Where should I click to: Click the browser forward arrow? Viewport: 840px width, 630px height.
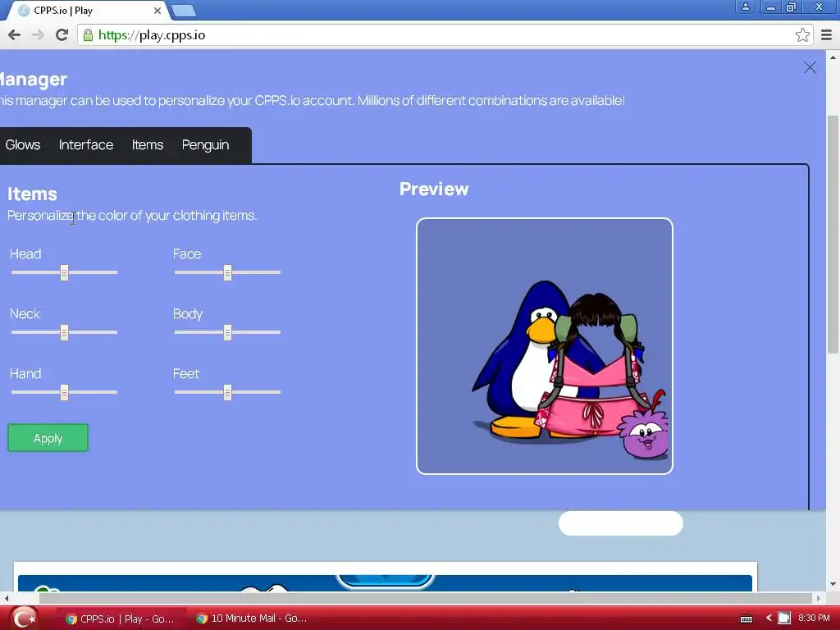point(38,35)
